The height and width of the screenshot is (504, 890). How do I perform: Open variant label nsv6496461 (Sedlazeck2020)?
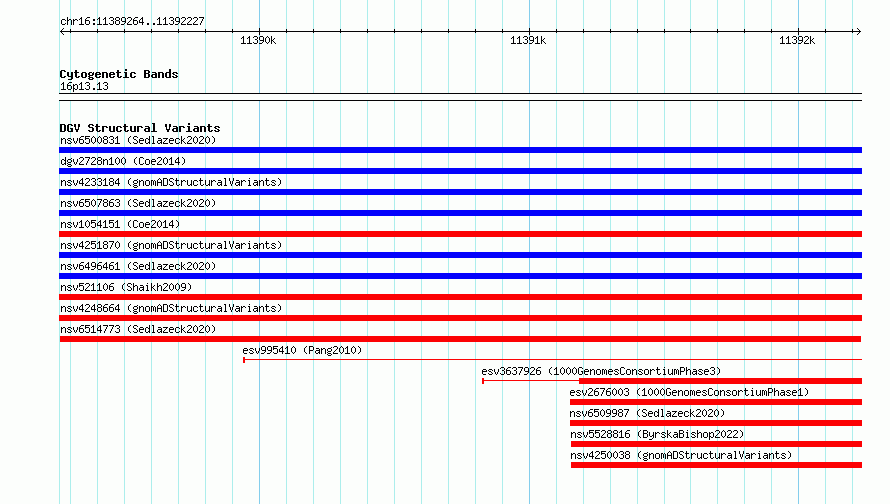click(x=138, y=266)
